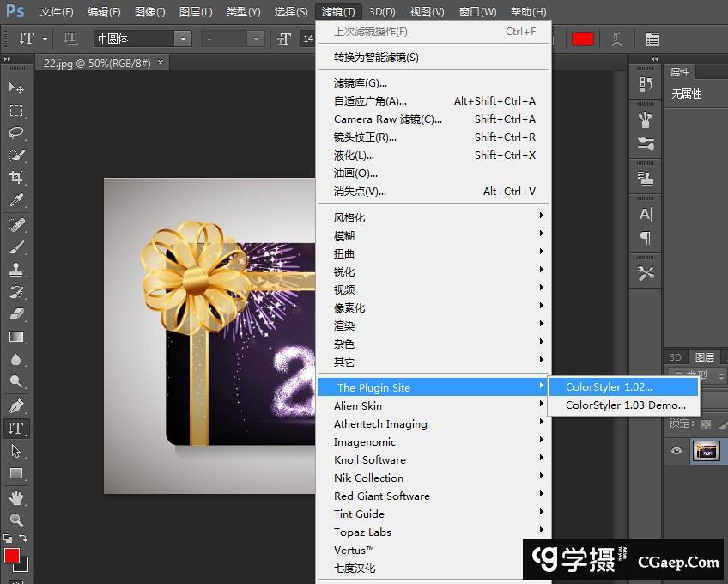Screen dimensions: 728x584
Task: Open the 图像(I) menu
Action: pyautogui.click(x=150, y=12)
